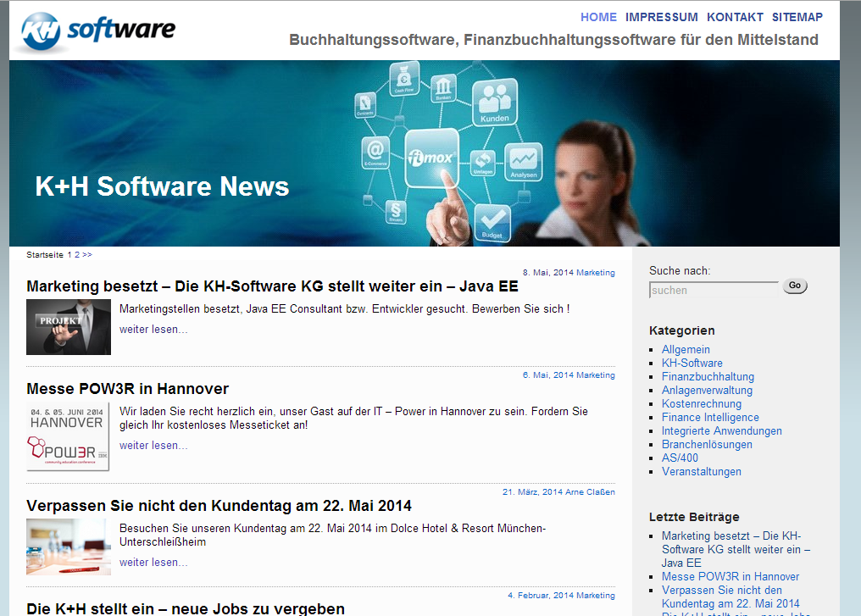This screenshot has width=861, height=616.
Task: Open the Finanzbuchhaltung category
Action: (x=708, y=376)
